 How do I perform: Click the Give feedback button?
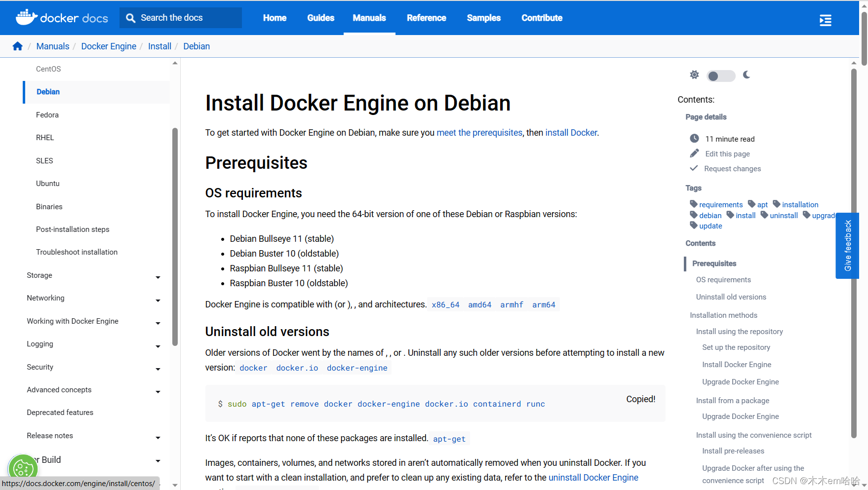point(847,246)
